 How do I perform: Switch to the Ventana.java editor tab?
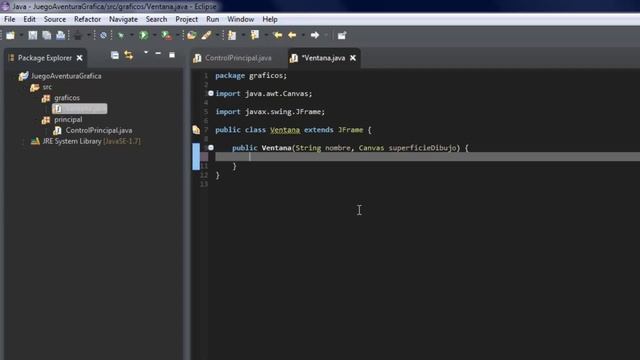click(323, 58)
